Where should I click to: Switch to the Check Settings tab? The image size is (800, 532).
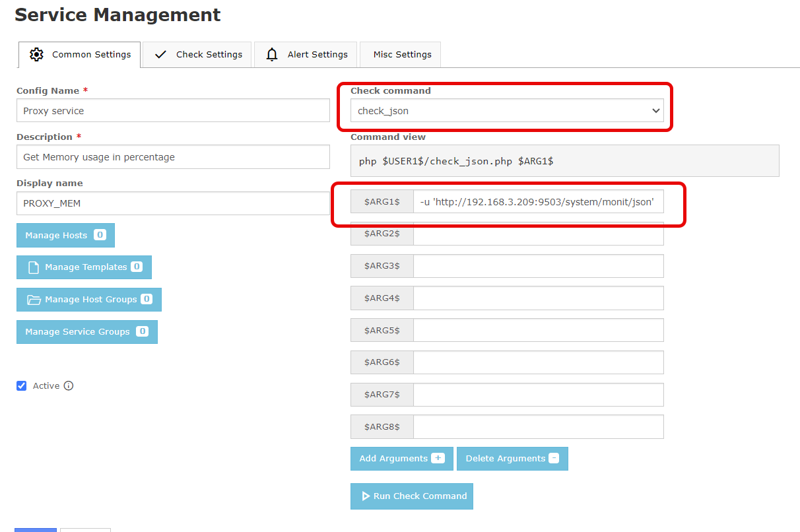(197, 55)
